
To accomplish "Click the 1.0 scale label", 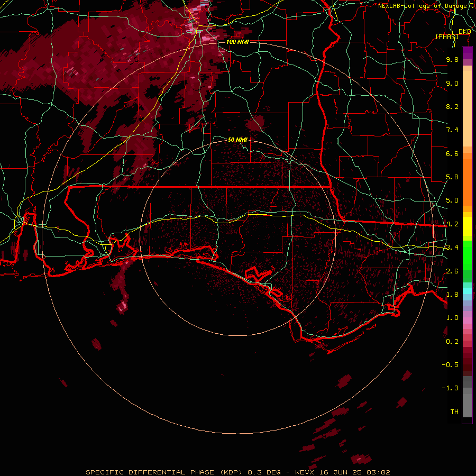I will 452,318.
